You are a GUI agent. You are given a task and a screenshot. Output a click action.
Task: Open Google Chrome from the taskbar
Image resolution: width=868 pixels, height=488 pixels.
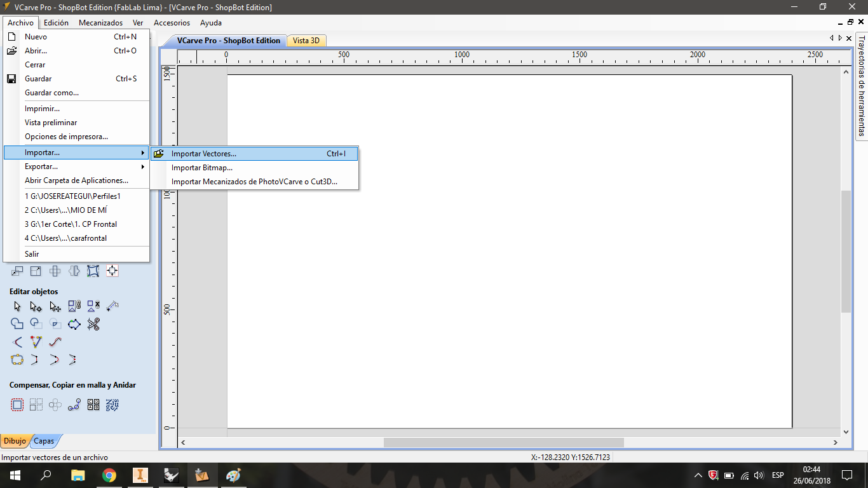(109, 475)
